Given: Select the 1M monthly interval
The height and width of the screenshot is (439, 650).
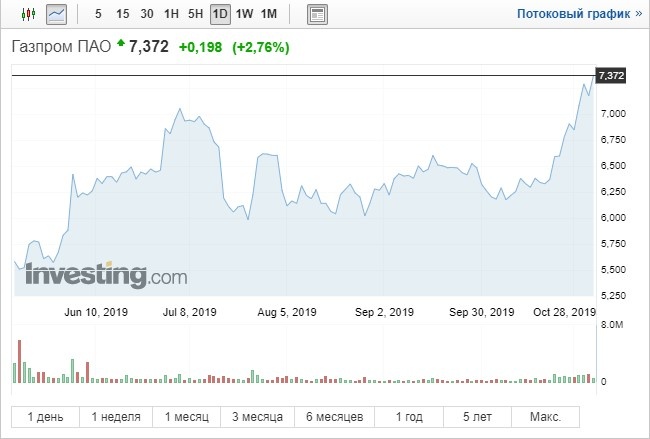Looking at the screenshot, I should [269, 14].
